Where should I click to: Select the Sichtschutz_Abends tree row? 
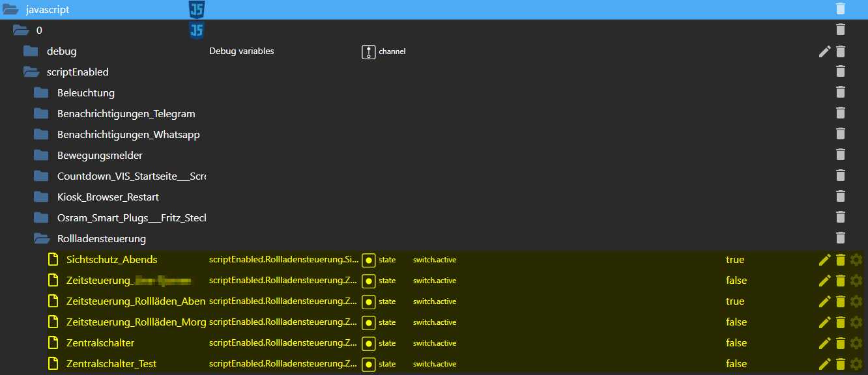coord(433,260)
